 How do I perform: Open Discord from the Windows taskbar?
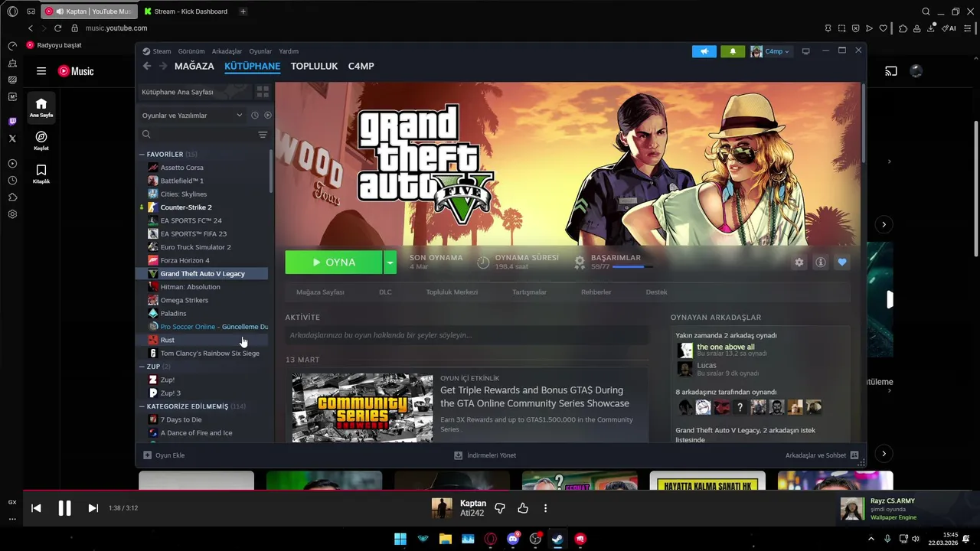[x=513, y=539]
